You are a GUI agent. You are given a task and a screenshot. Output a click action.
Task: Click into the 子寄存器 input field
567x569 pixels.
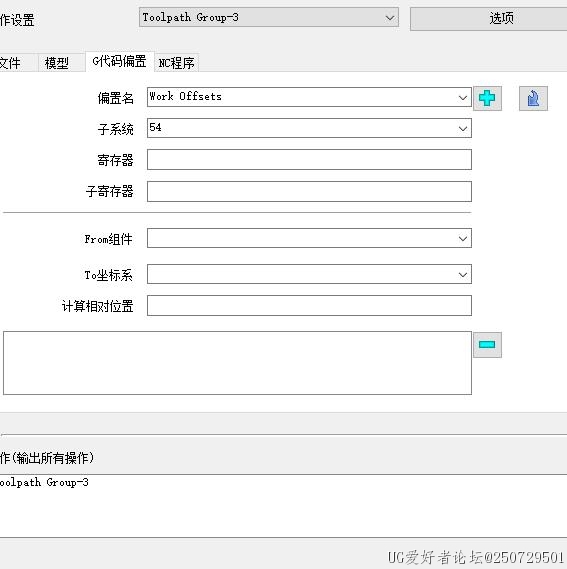coord(309,191)
